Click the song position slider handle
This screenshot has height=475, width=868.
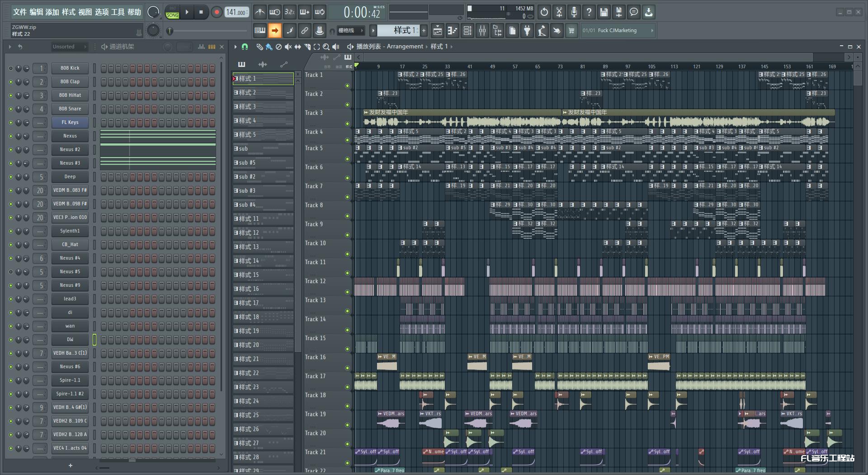tap(170, 31)
